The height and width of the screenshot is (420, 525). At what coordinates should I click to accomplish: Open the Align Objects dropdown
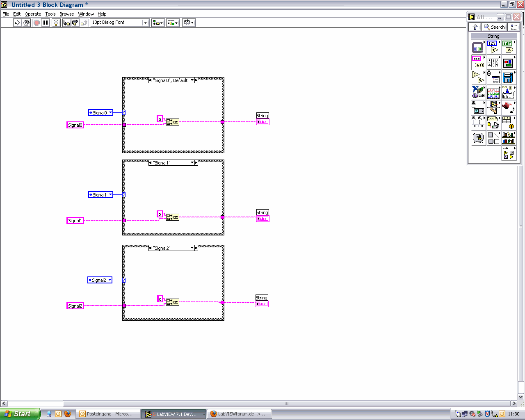pyautogui.click(x=158, y=23)
